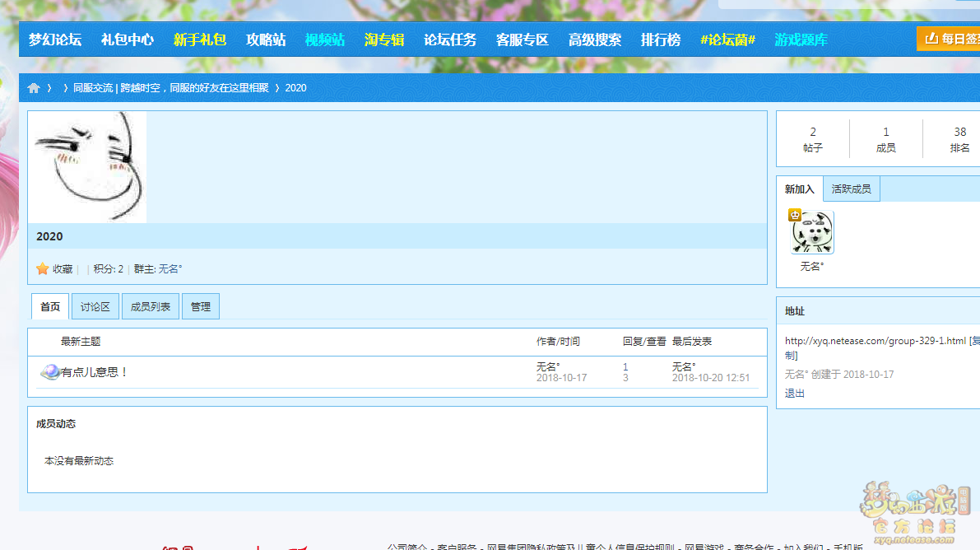Click the 本没有最新动态 message text

(79, 461)
